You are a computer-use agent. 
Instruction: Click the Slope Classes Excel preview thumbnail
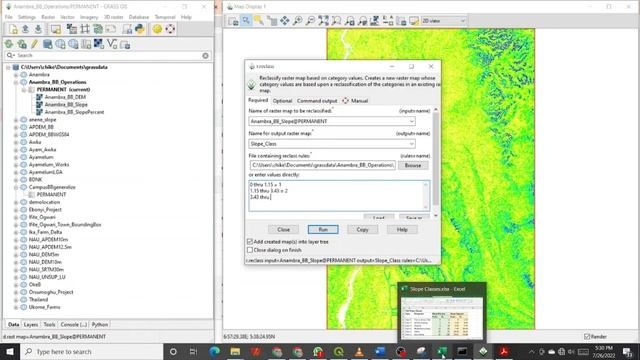click(x=442, y=318)
